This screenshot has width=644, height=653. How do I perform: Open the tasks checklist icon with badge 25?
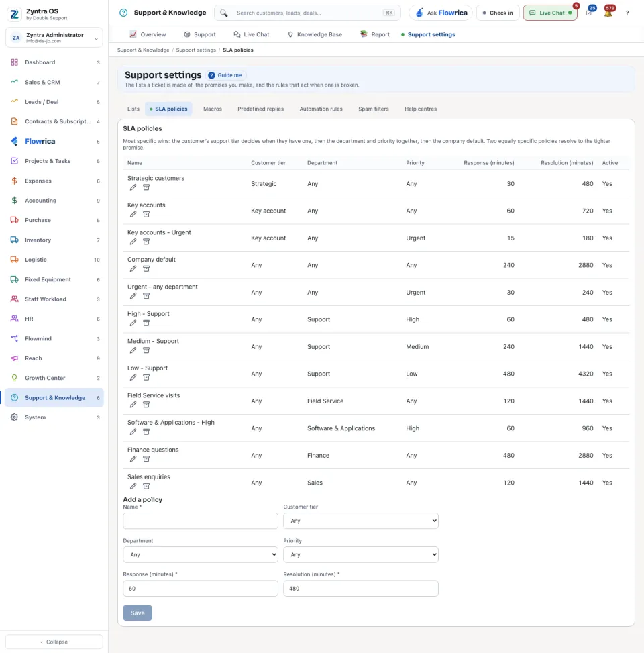589,13
